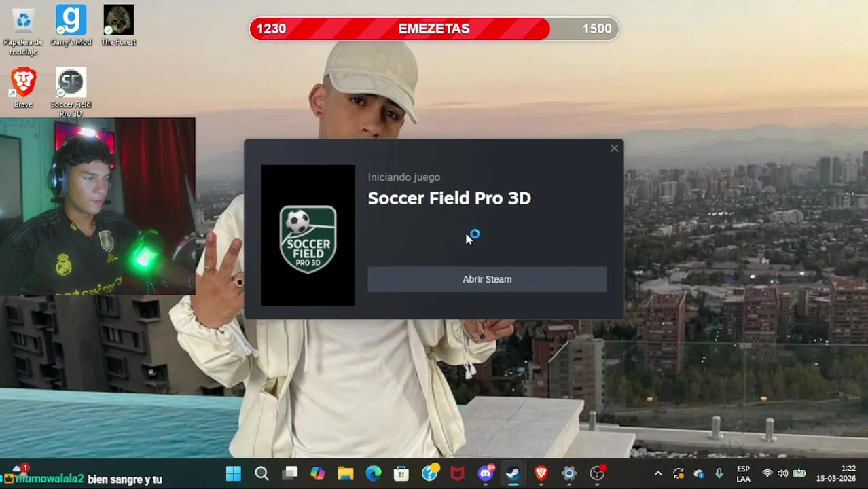
Task: Click the EMEZETAS goal progress bar
Action: point(434,29)
